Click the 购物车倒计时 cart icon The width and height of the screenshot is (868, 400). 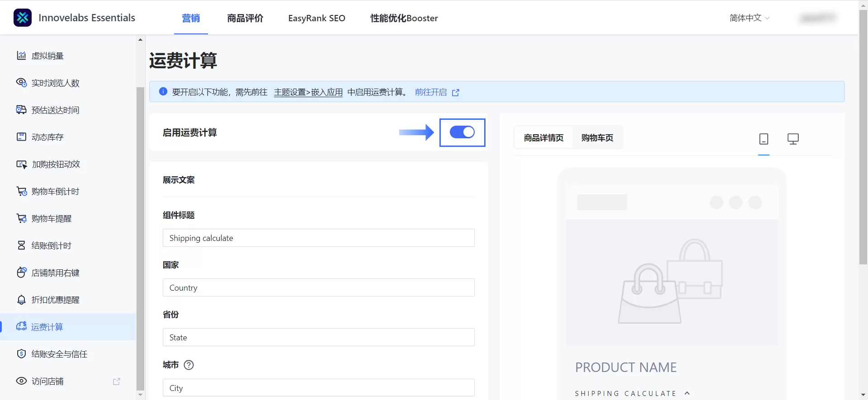click(x=21, y=191)
